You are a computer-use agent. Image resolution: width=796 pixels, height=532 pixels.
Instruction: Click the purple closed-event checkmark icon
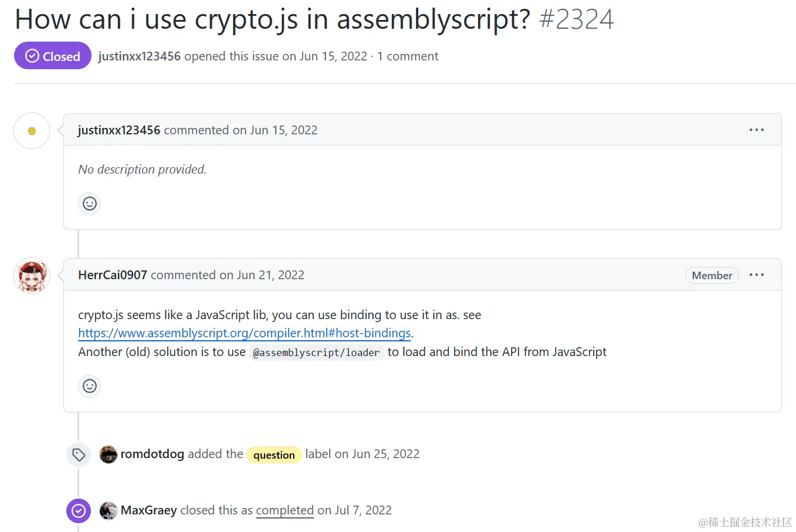point(79,511)
